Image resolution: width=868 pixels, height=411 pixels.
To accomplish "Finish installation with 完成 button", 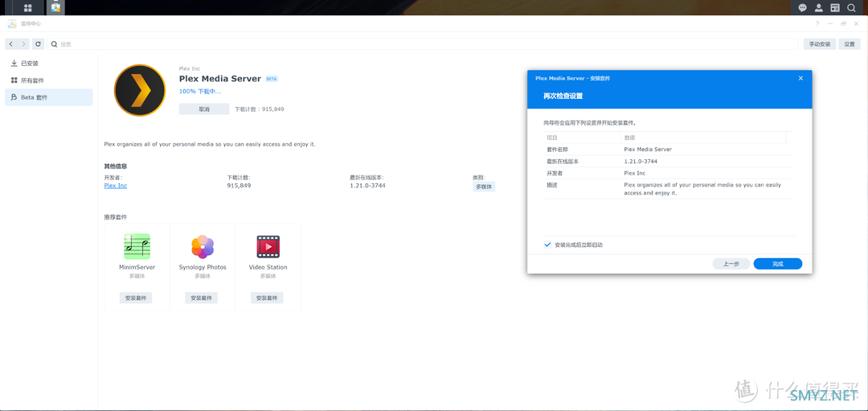I will pyautogui.click(x=778, y=264).
